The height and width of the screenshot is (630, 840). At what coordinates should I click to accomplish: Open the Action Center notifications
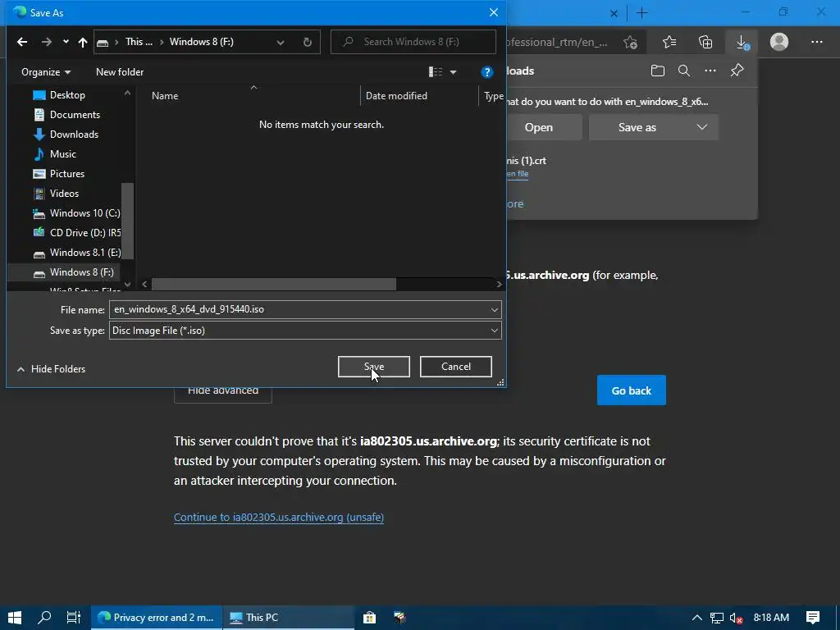point(812,618)
